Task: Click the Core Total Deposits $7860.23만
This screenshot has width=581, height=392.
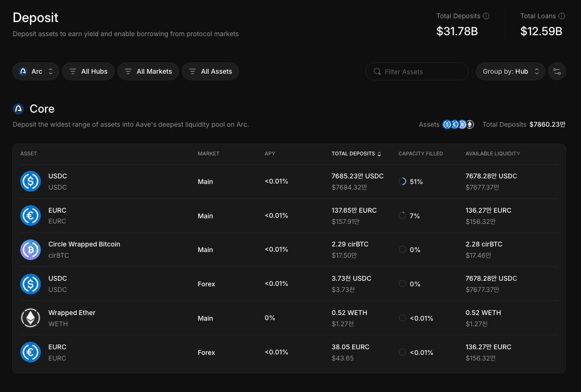Action: pyautogui.click(x=547, y=124)
